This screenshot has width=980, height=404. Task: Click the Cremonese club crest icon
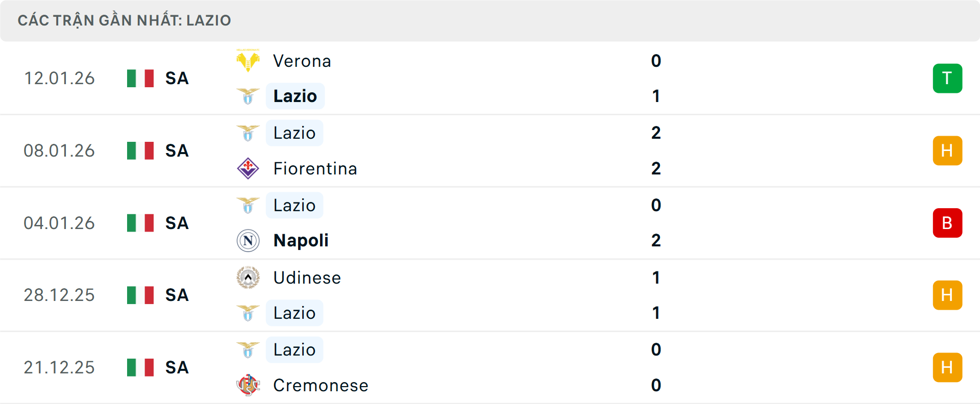click(248, 385)
